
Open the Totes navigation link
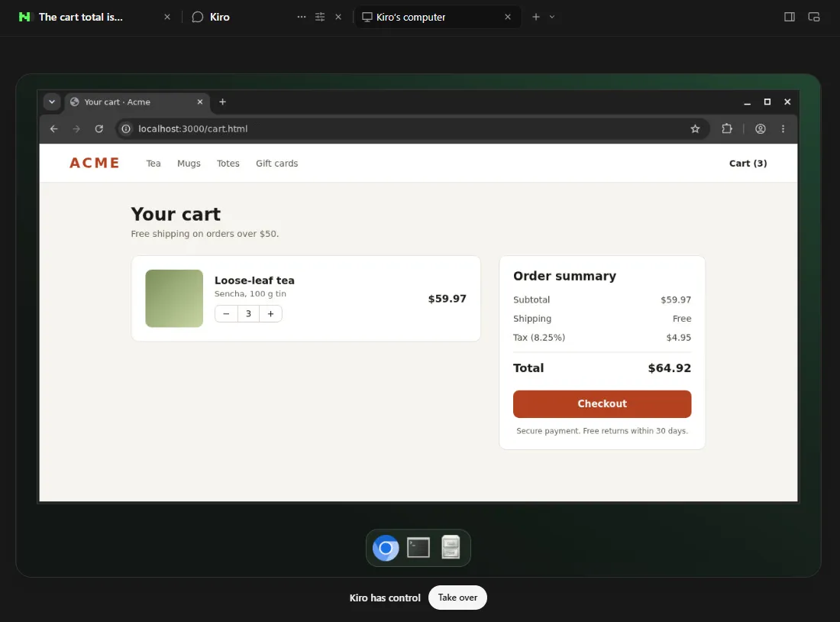click(x=228, y=163)
